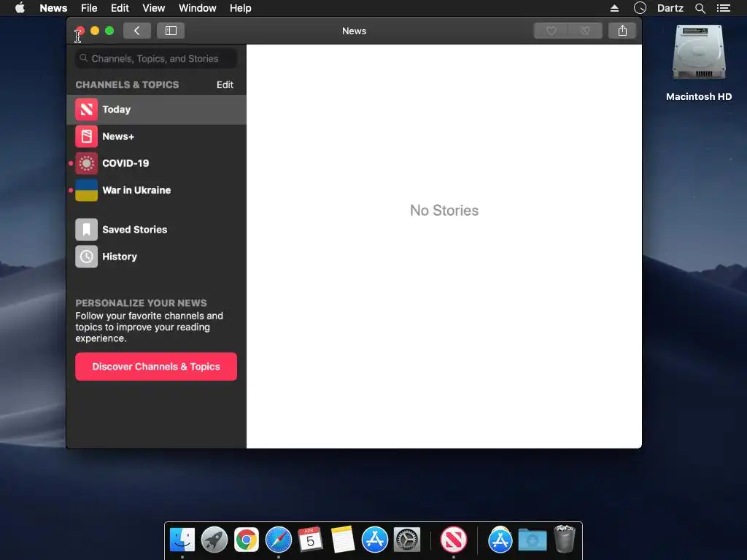Select the Macintosh HD desktop drive icon
This screenshot has height=560, width=747.
click(699, 53)
